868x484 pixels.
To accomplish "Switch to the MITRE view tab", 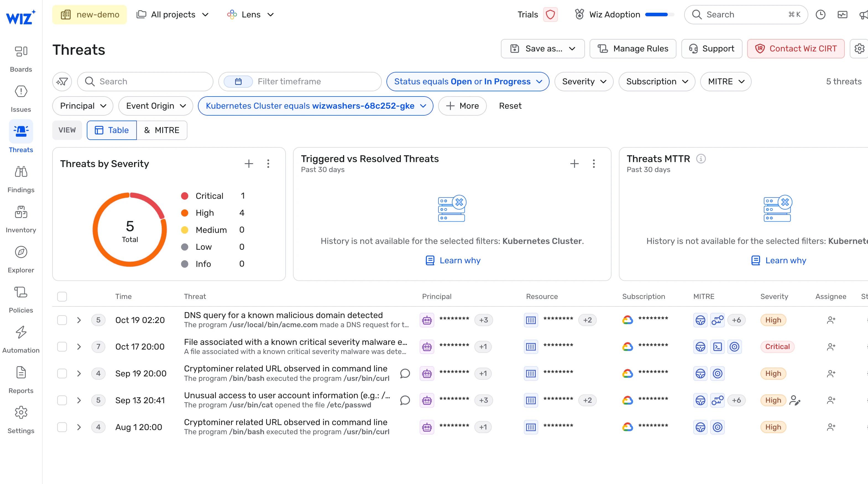I will coord(162,130).
